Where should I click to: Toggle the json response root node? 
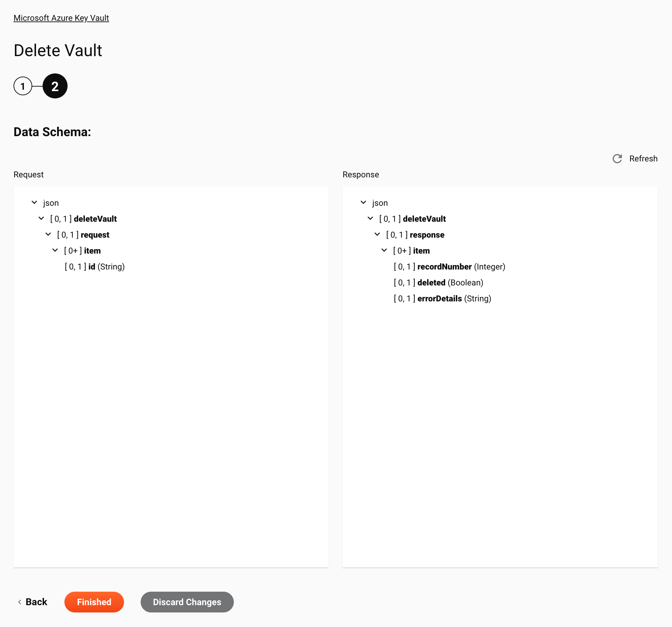coord(364,202)
